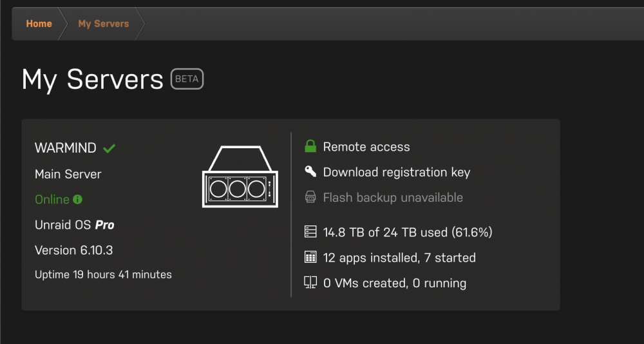The width and height of the screenshot is (644, 344).
Task: Click the storage array usage icon
Action: (x=310, y=232)
